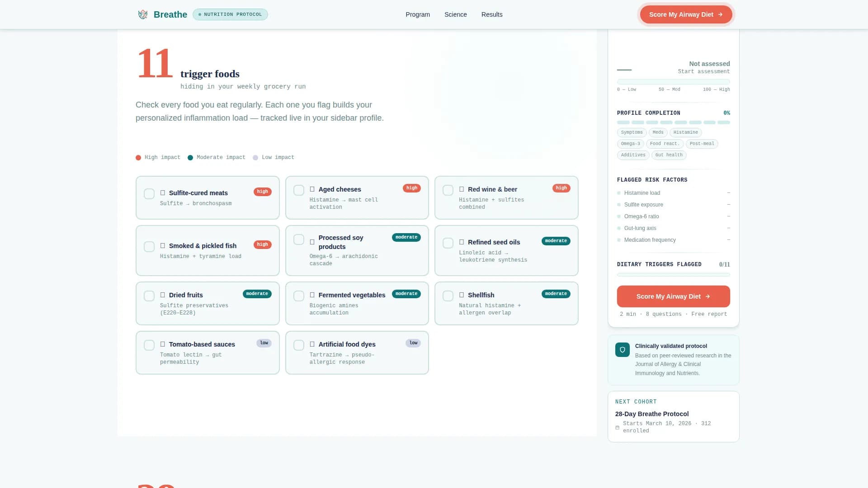This screenshot has height=488, width=868.
Task: Open the Science nav item
Action: (x=456, y=14)
